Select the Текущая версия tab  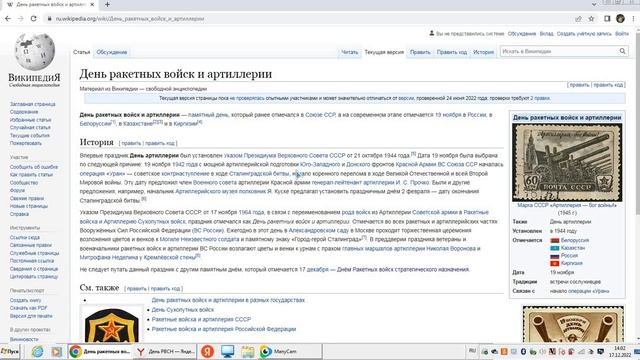pyautogui.click(x=384, y=52)
